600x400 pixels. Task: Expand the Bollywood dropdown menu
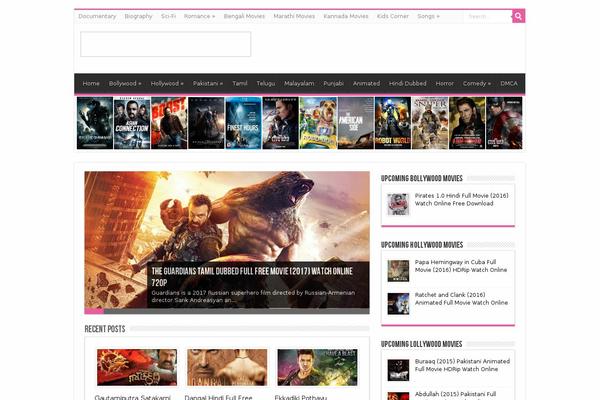click(x=125, y=83)
